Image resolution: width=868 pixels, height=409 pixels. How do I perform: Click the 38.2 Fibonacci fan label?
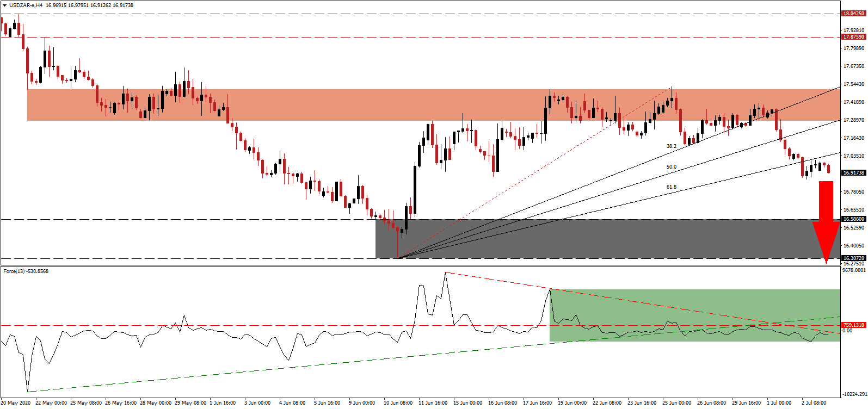(x=672, y=146)
